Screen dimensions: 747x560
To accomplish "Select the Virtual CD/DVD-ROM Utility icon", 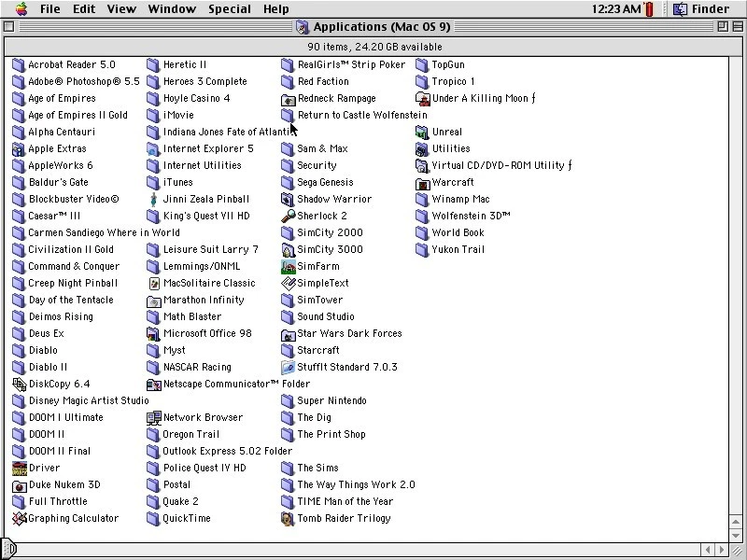I will [x=422, y=166].
